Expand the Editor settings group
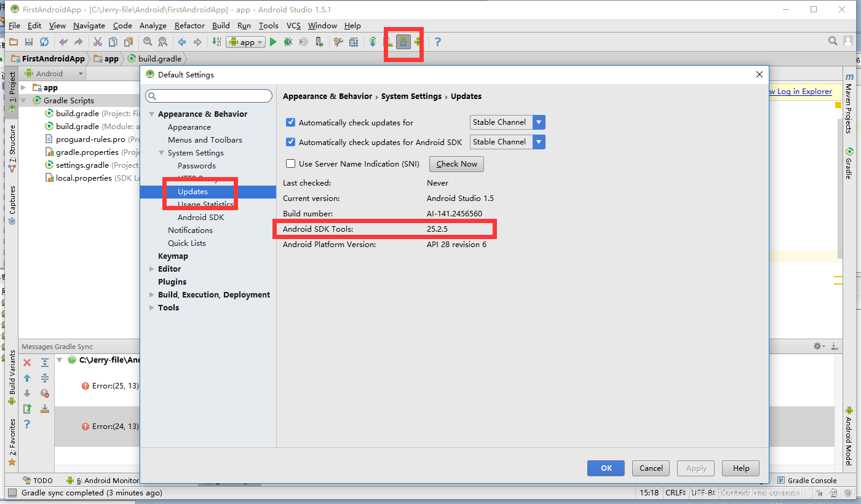The image size is (861, 504). pos(152,269)
